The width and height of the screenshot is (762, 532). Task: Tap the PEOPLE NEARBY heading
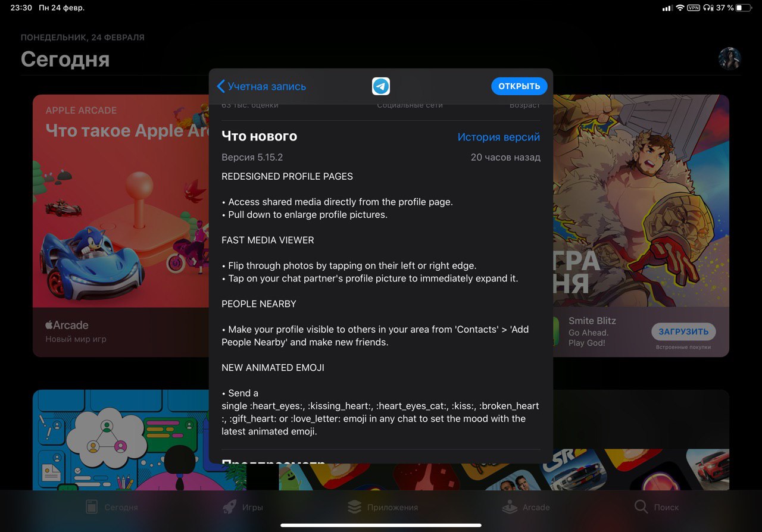click(259, 303)
